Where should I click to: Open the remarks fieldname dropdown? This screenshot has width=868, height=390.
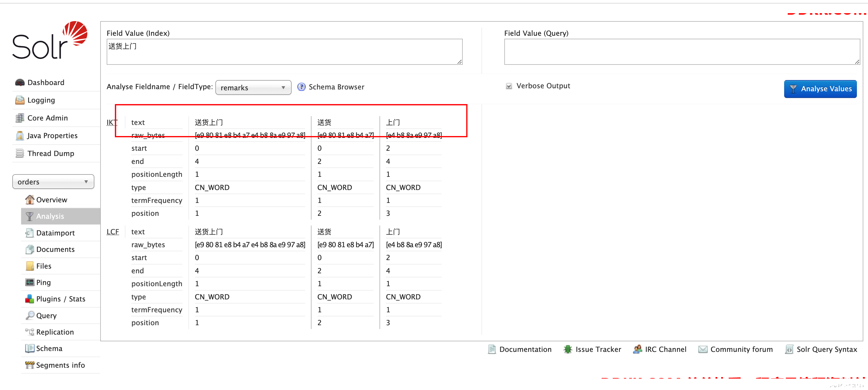tap(253, 87)
